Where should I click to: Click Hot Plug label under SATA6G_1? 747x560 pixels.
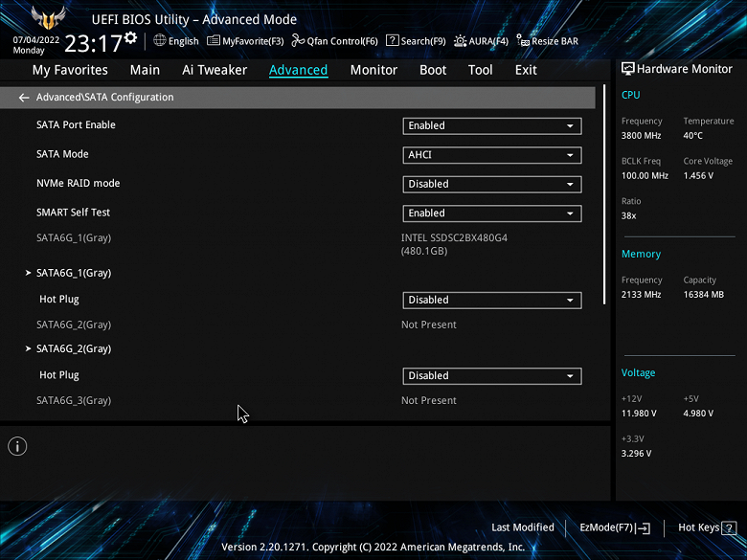tap(59, 299)
